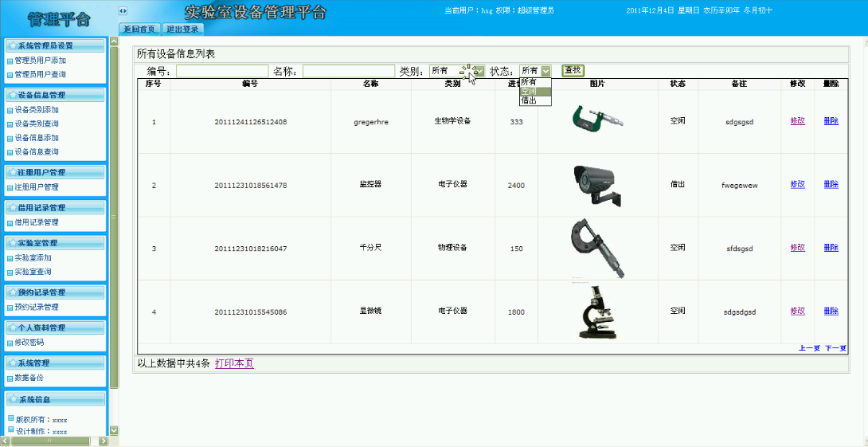Click the gregerhre micrometer image
The width and height of the screenshot is (868, 447).
pyautogui.click(x=597, y=120)
